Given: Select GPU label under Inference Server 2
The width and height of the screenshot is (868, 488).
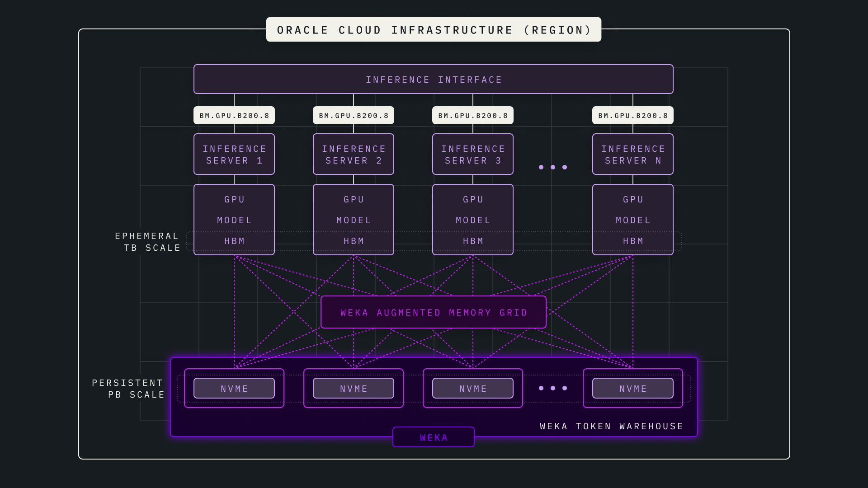Looking at the screenshot, I should pos(353,200).
